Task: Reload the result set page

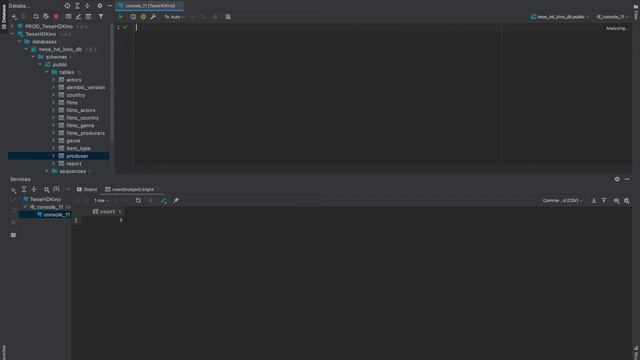Action: click(138, 201)
